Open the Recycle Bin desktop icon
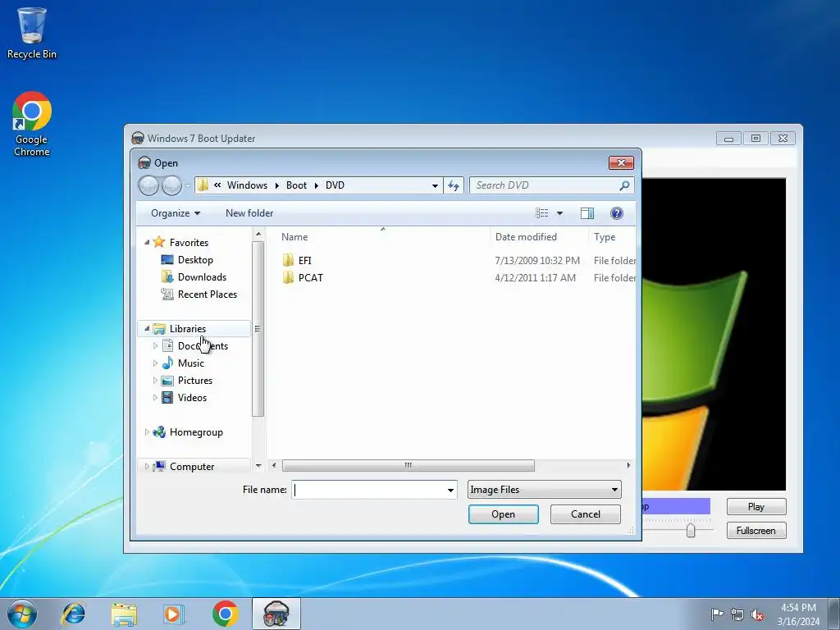Screen dimensions: 840x630 [x=32, y=32]
